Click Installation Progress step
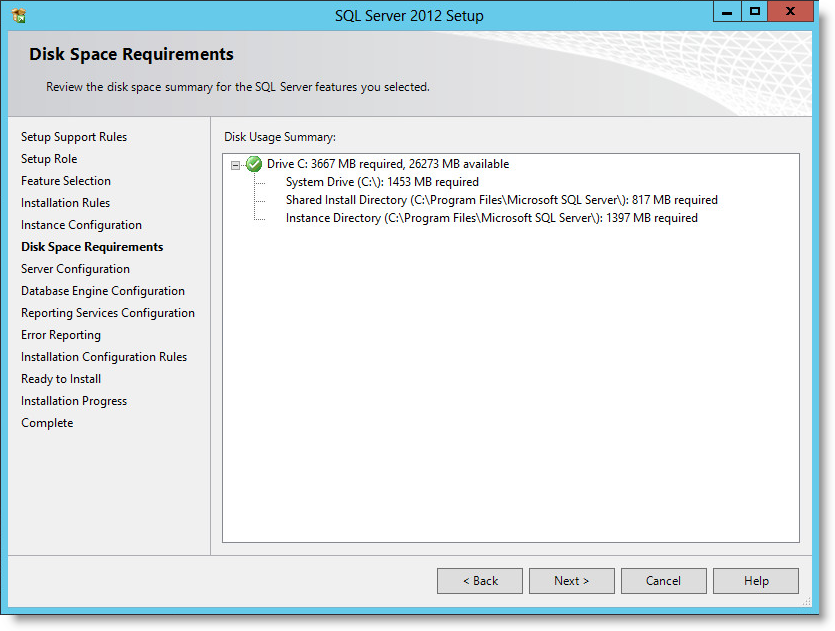Viewport: 835px width, 631px height. point(74,401)
